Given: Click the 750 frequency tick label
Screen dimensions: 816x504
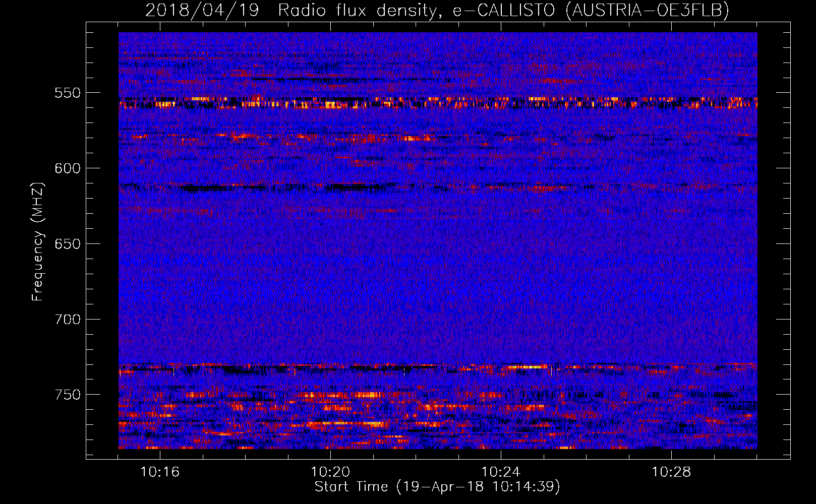Looking at the screenshot, I should (68, 395).
